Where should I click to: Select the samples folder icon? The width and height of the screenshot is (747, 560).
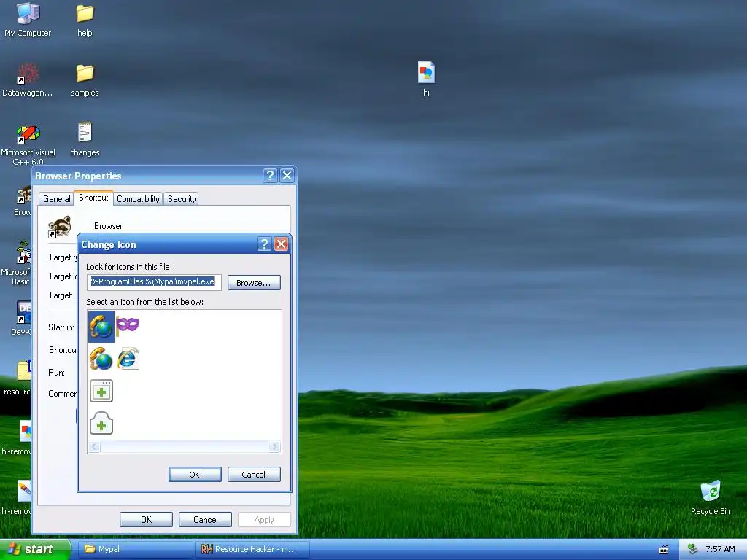85,80
